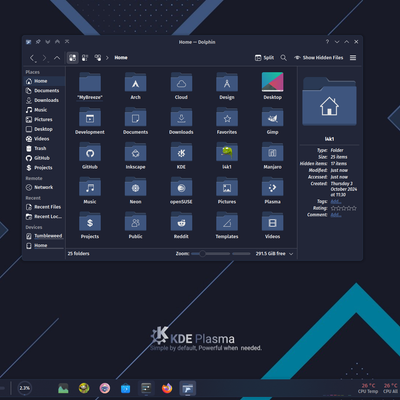Viewport: 400px width, 400px height.
Task: Select the Plasma folder
Action: (273, 190)
